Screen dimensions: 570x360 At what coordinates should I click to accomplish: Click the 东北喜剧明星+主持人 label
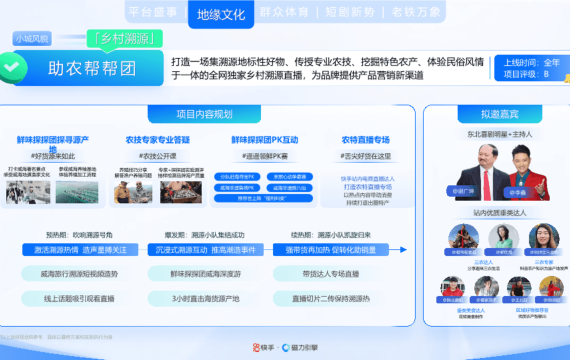[500, 134]
